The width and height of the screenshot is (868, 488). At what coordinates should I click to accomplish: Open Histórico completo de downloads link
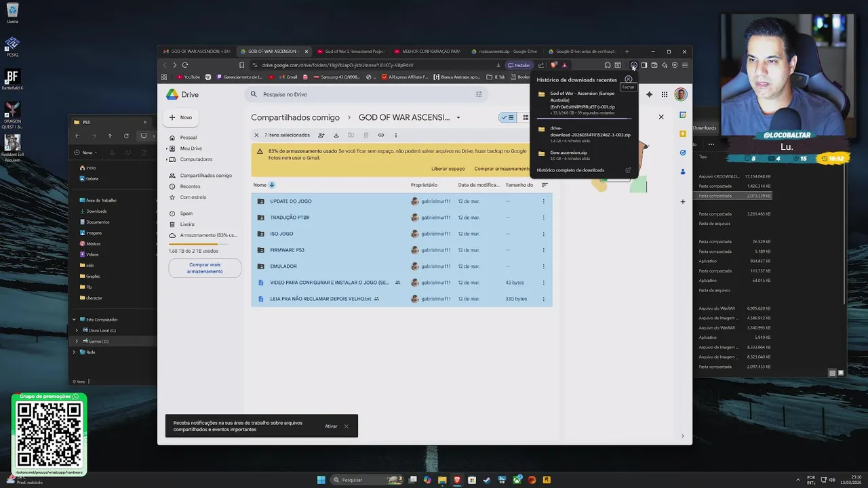point(570,170)
